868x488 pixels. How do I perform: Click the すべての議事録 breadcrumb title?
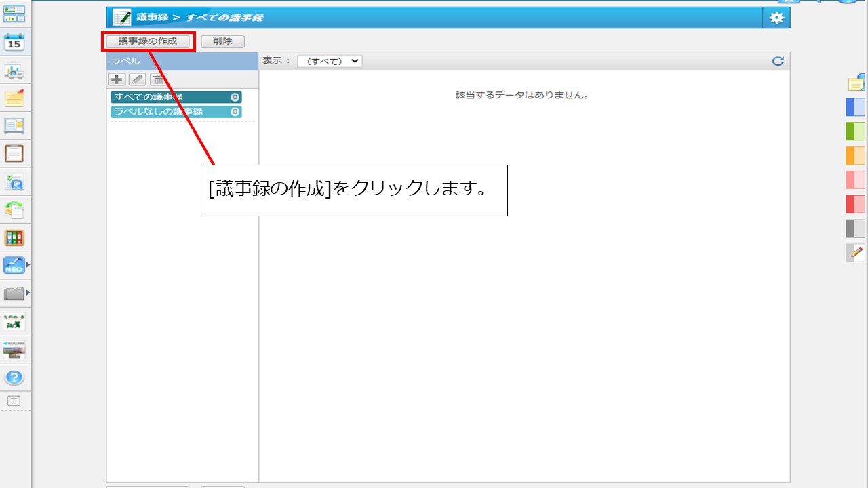coord(224,18)
